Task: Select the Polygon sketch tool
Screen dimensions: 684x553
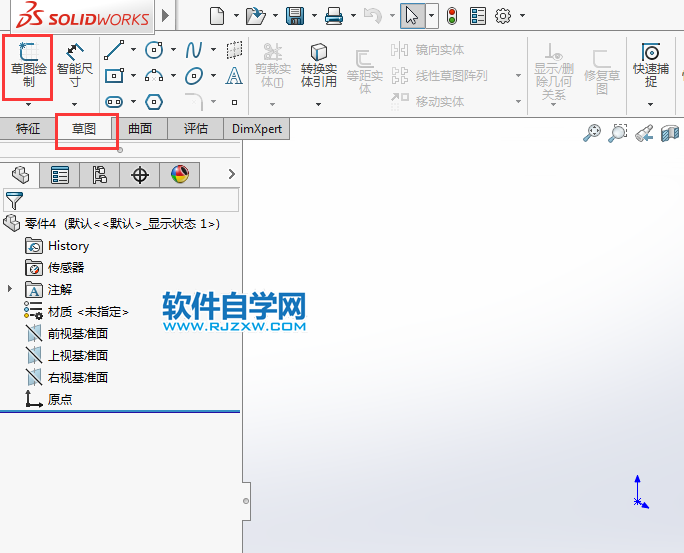Action: pyautogui.click(x=154, y=102)
